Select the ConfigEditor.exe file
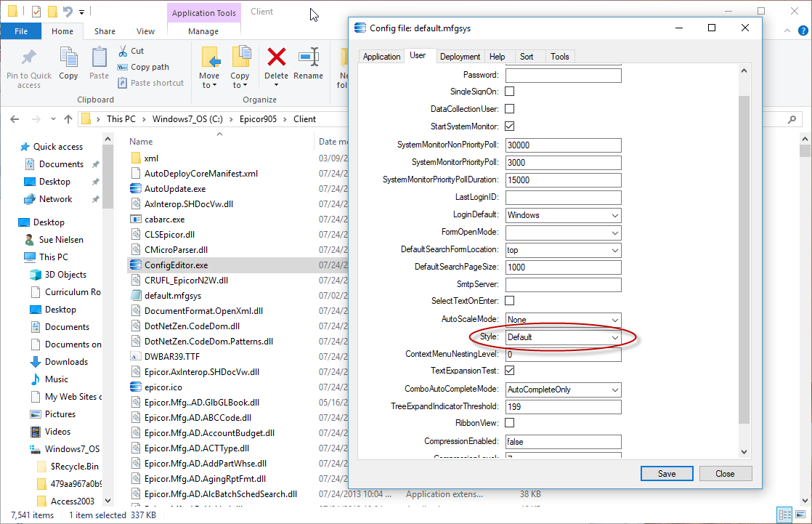 (176, 265)
